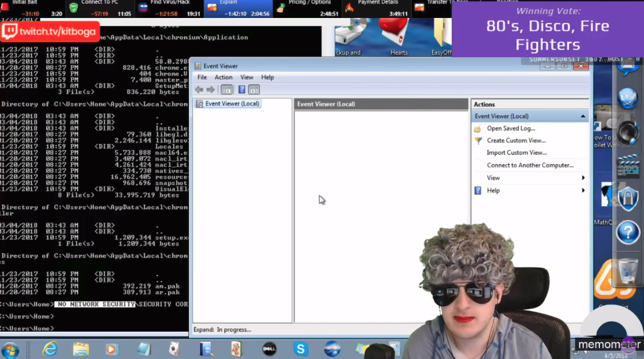Click Connect to Another Computer action
Image resolution: width=644 pixels, height=359 pixels.
tap(530, 165)
